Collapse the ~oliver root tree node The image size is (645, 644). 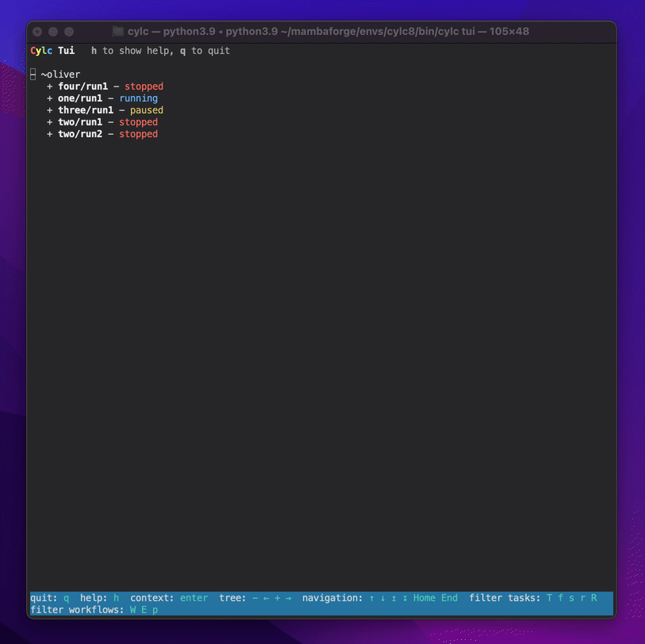33,75
